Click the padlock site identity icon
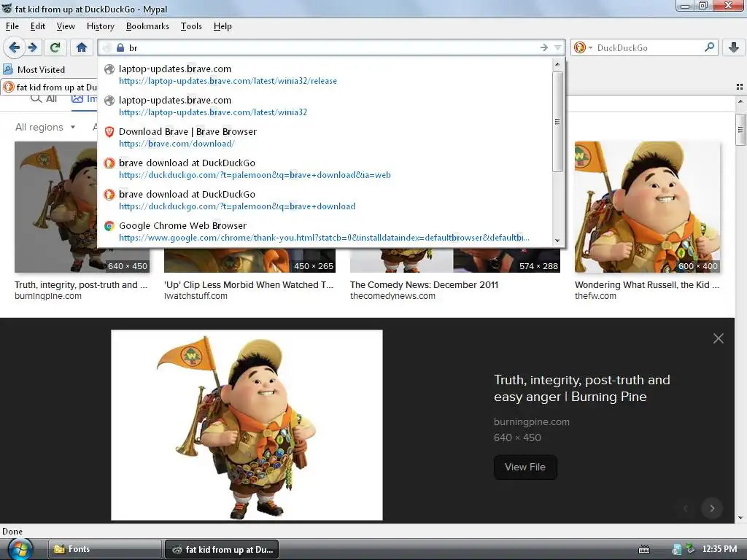 120,47
